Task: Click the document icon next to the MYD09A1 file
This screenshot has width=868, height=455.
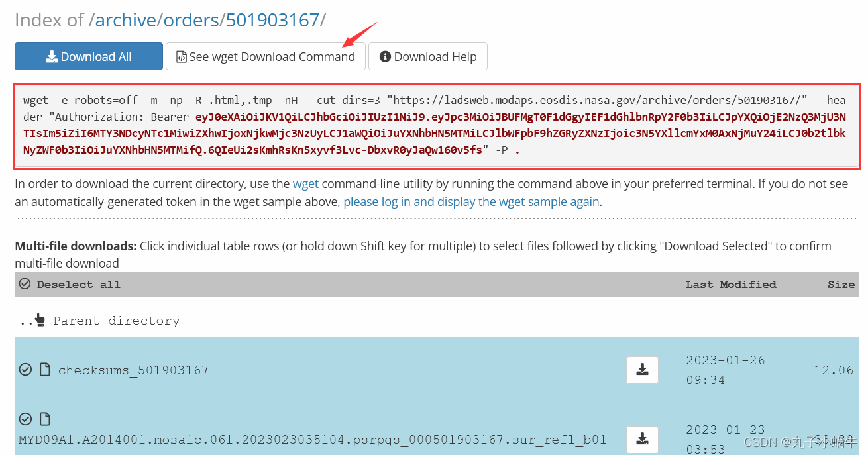Action: pos(44,419)
